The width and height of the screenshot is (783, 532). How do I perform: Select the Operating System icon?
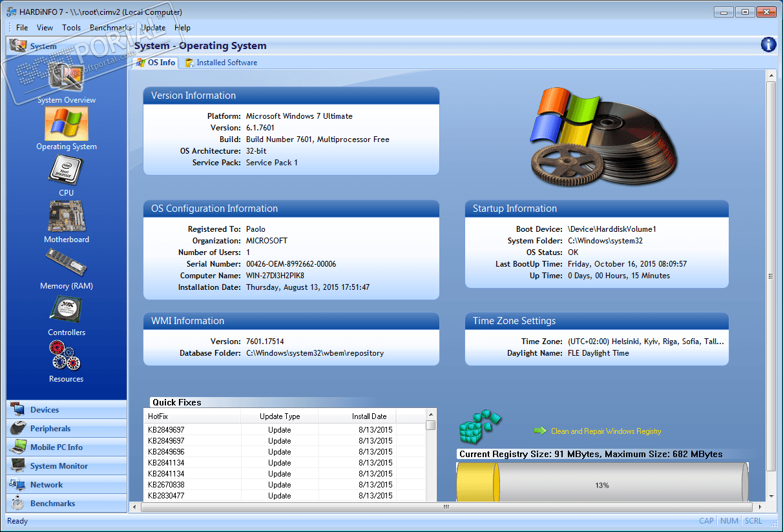[x=66, y=123]
